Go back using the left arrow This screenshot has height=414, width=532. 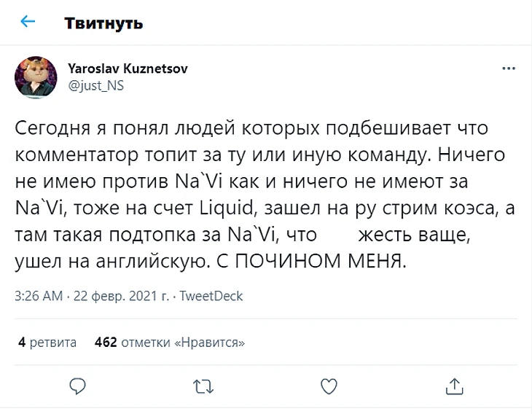[x=28, y=22]
